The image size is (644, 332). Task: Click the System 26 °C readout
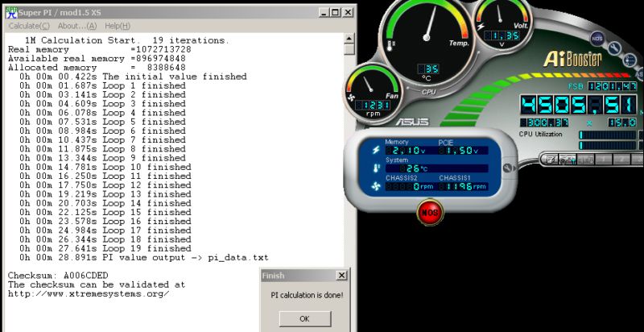tap(436, 168)
